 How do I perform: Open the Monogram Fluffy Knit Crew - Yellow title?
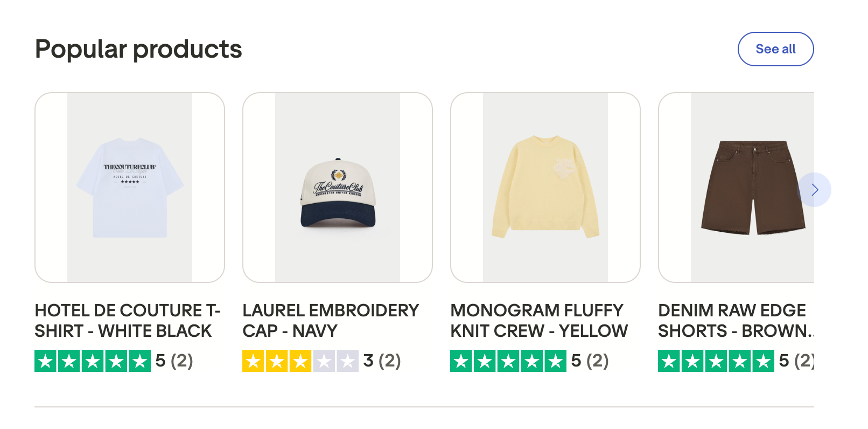coord(539,321)
